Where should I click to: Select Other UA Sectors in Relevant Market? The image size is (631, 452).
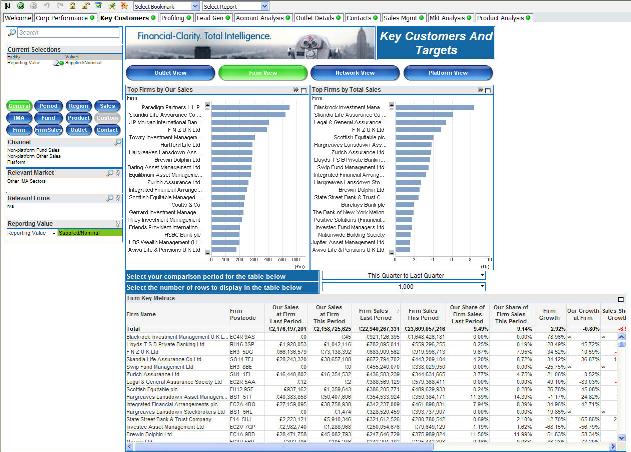point(26,181)
